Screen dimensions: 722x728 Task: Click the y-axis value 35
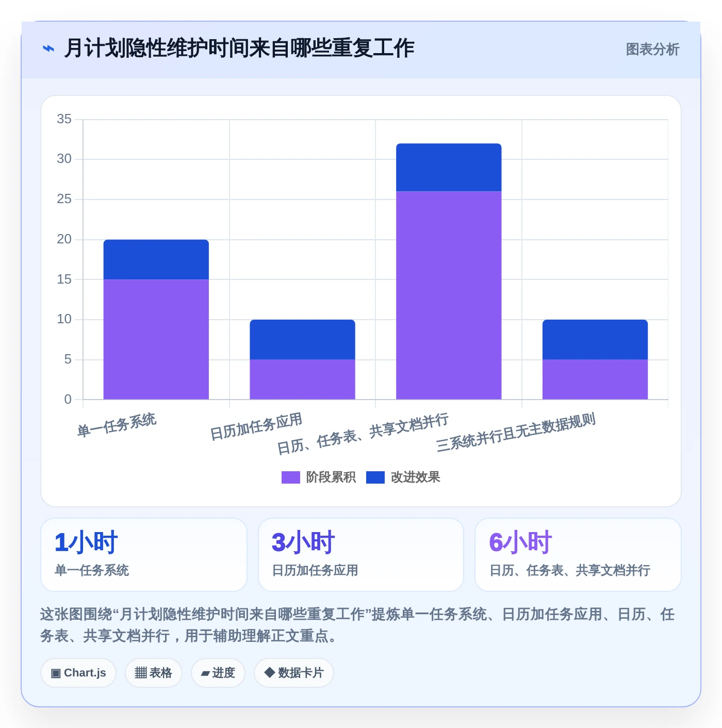click(x=64, y=119)
